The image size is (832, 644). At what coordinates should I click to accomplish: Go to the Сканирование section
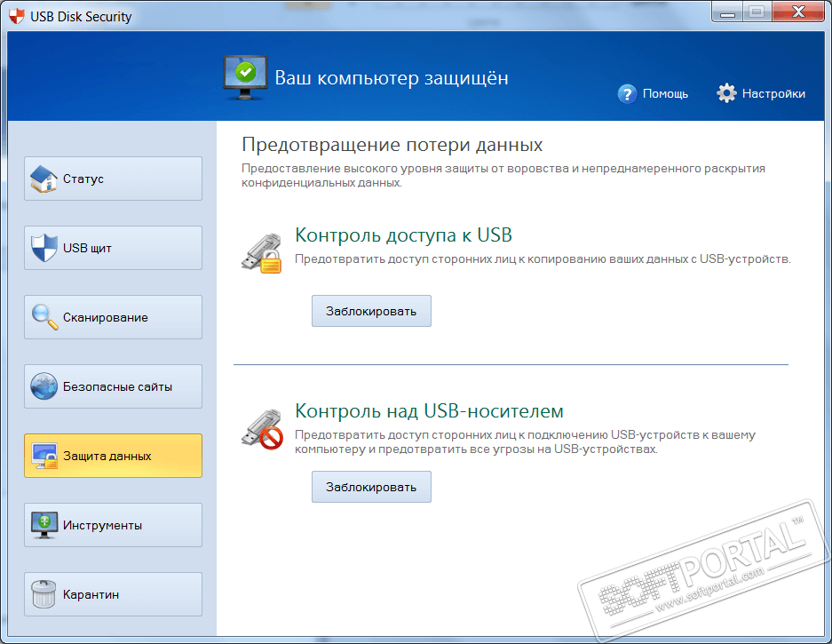113,317
